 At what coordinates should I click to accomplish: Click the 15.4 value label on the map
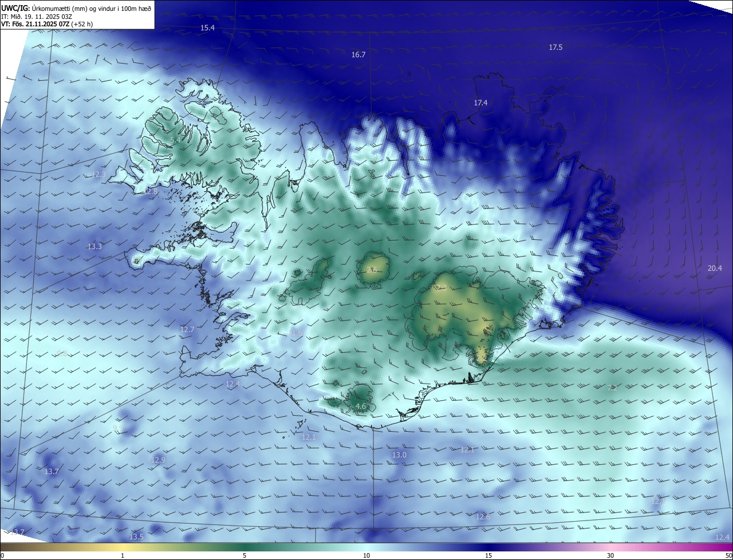[207, 27]
